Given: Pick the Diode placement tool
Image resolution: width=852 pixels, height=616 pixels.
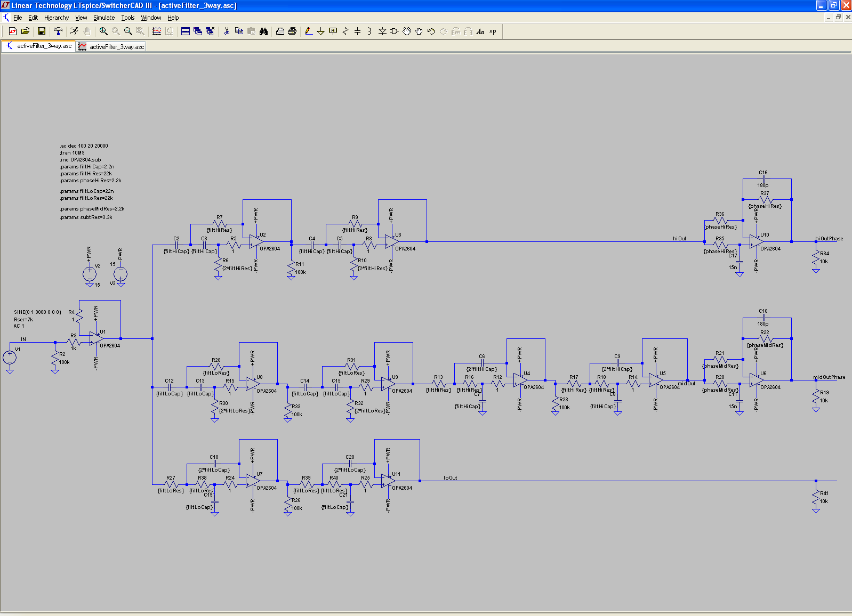Looking at the screenshot, I should point(382,31).
